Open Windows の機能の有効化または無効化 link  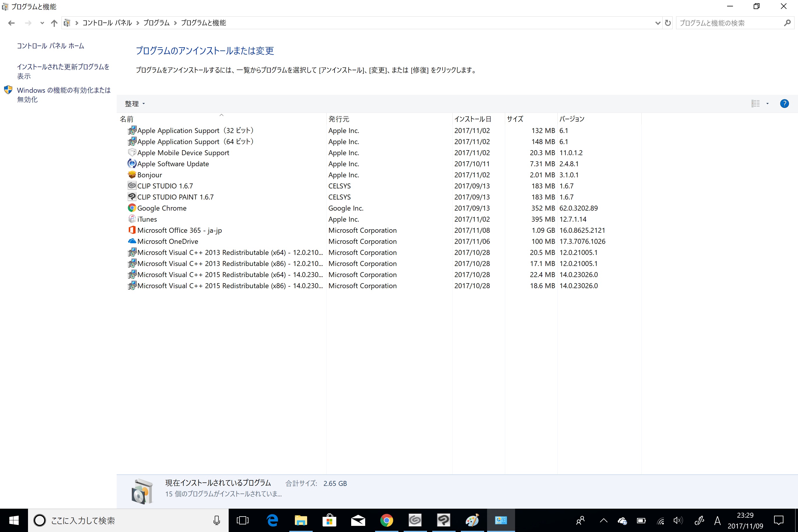(64, 95)
